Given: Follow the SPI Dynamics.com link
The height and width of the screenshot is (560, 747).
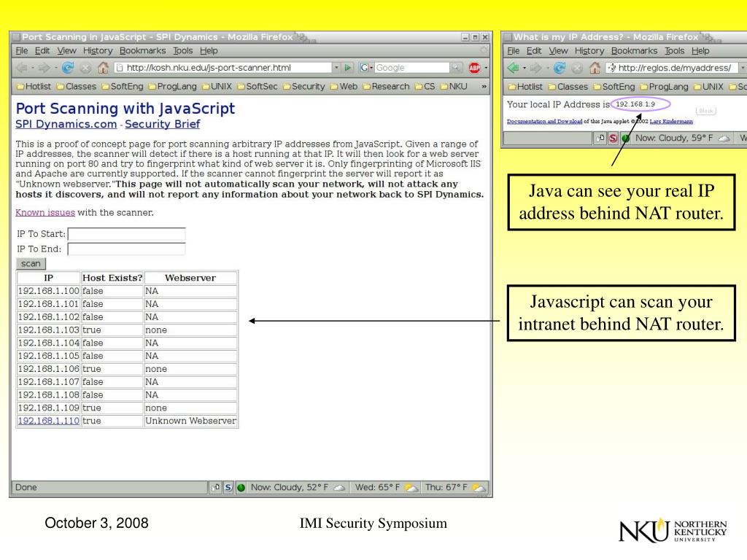Looking at the screenshot, I should (66, 124).
